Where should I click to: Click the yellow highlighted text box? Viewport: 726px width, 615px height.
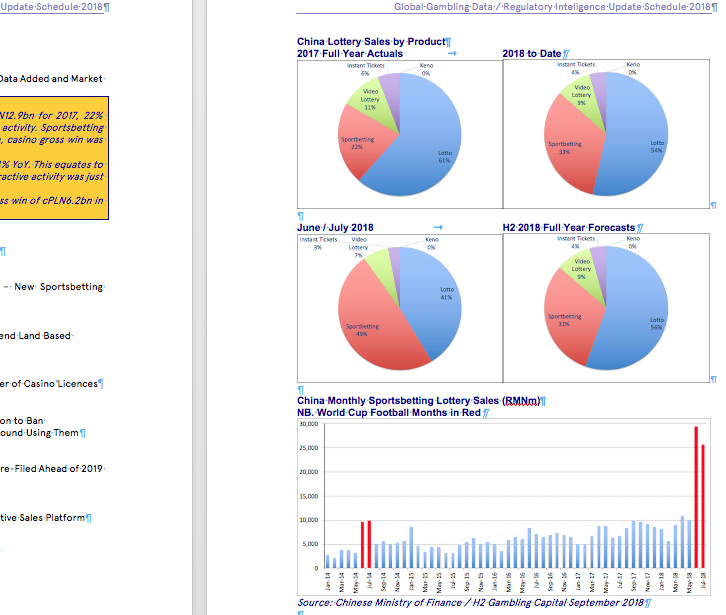pyautogui.click(x=55, y=155)
